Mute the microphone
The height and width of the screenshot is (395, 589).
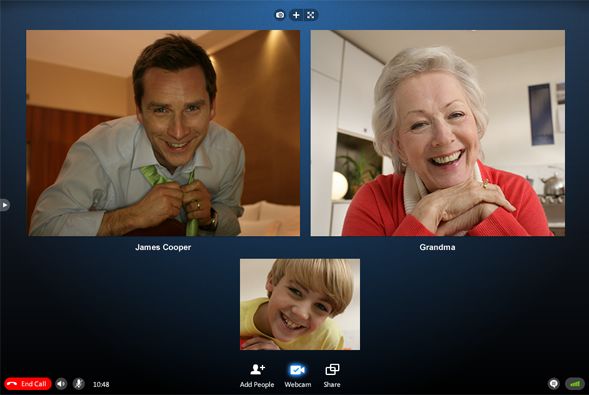click(x=79, y=384)
